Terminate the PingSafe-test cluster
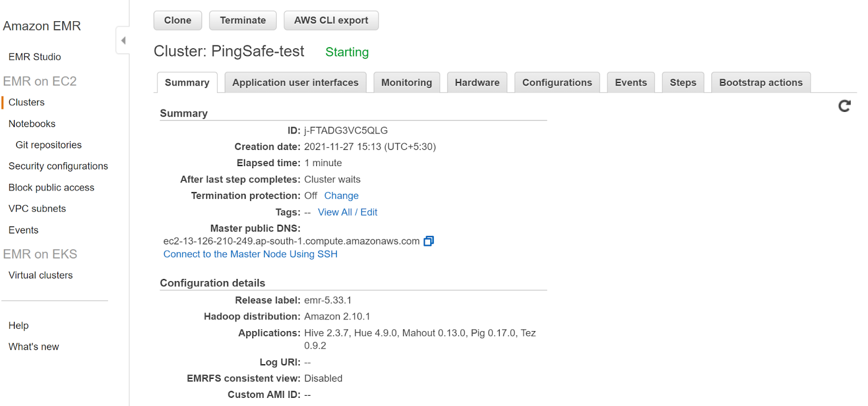 (x=242, y=21)
